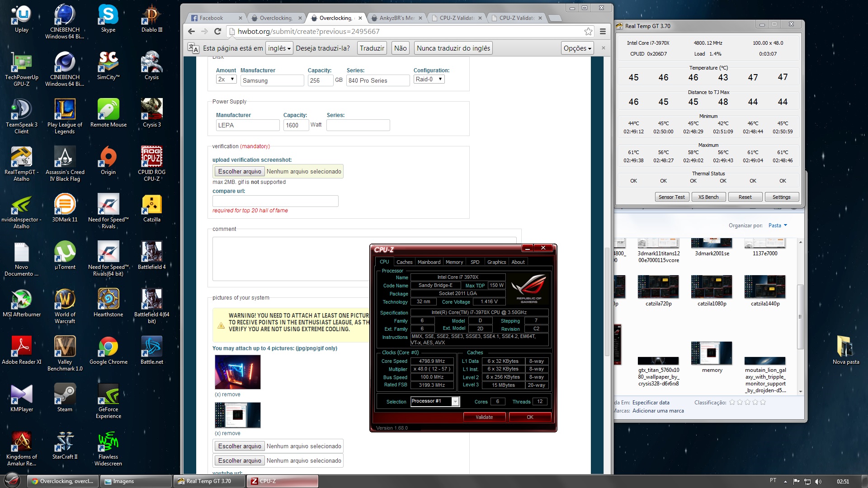868x488 pixels.
Task: Remove the first attached picture
Action: (x=227, y=394)
